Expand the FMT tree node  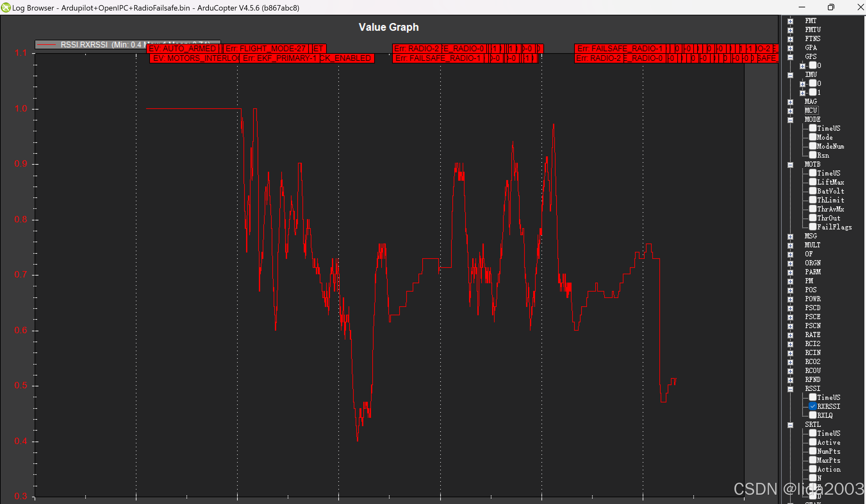coord(790,21)
